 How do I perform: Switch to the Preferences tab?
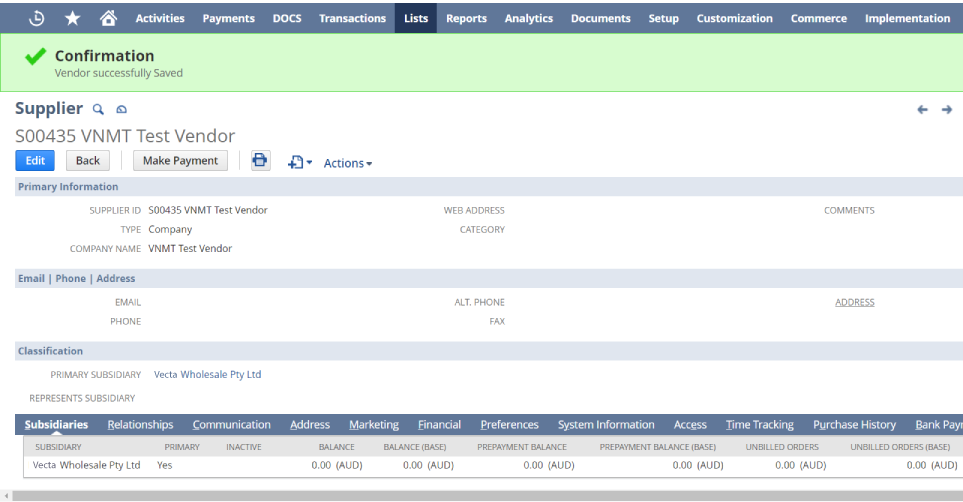click(509, 425)
